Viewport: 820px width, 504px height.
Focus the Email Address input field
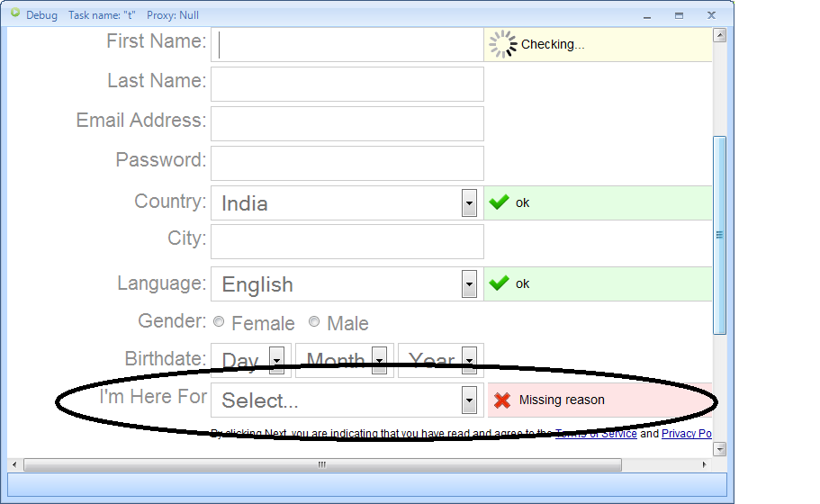tap(347, 123)
